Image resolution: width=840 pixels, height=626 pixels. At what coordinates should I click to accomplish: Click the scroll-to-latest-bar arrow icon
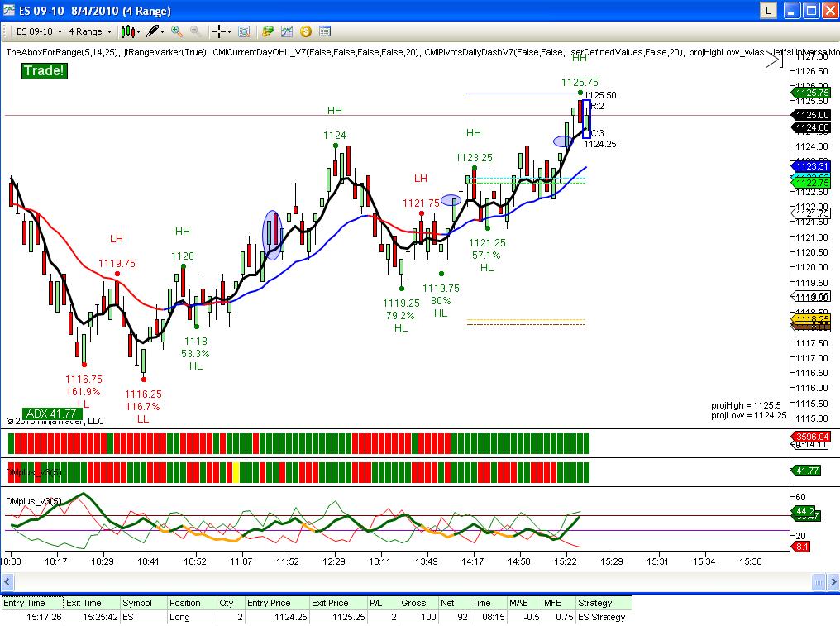(774, 60)
